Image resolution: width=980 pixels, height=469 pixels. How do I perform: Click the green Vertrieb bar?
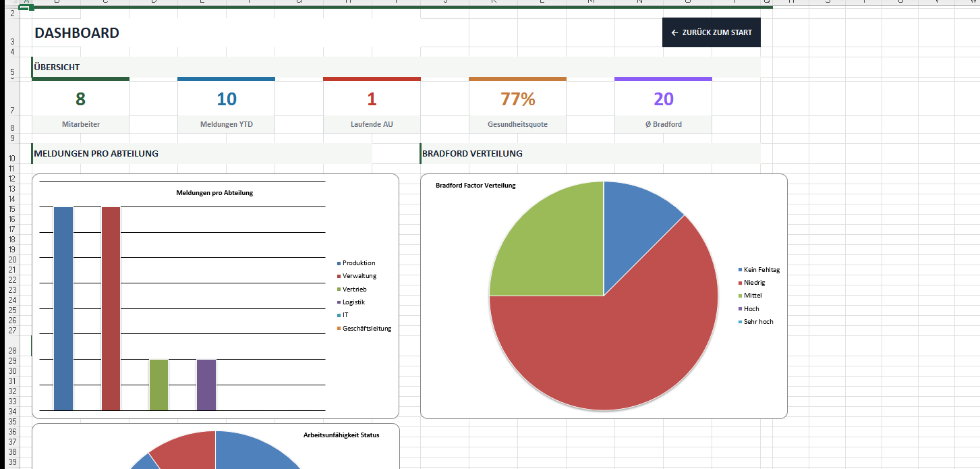158,385
